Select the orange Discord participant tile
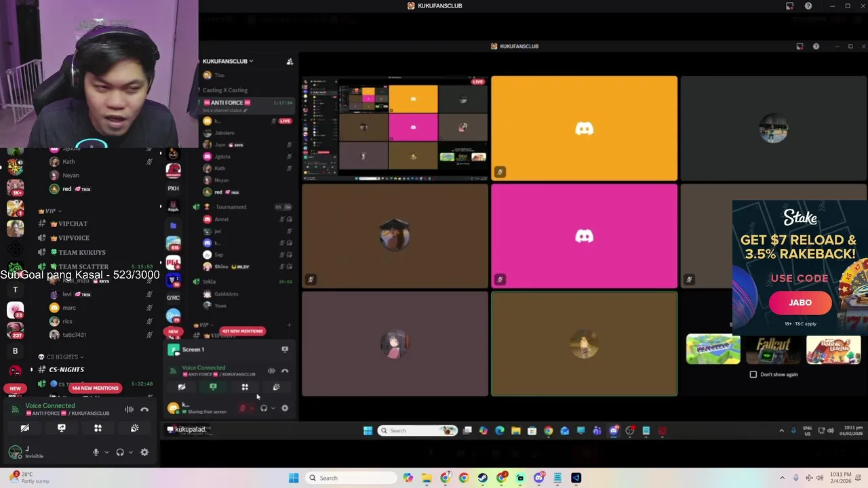868x488 pixels. pos(584,128)
